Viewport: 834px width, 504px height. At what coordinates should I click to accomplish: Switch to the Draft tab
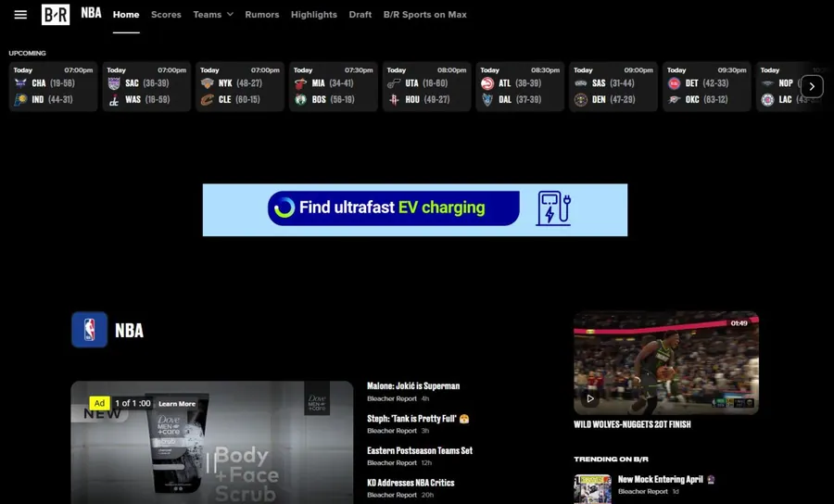click(x=360, y=14)
